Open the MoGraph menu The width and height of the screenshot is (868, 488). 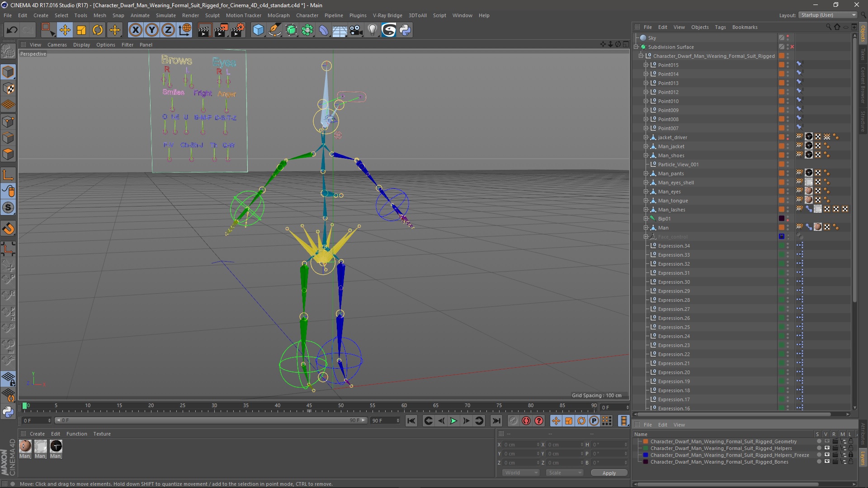(278, 15)
